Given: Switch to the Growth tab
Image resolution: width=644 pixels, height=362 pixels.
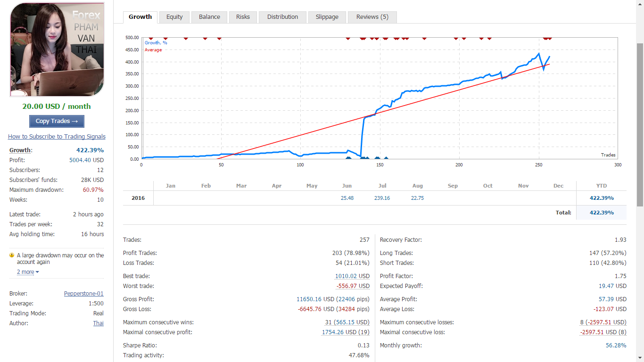Looking at the screenshot, I should [x=140, y=16].
